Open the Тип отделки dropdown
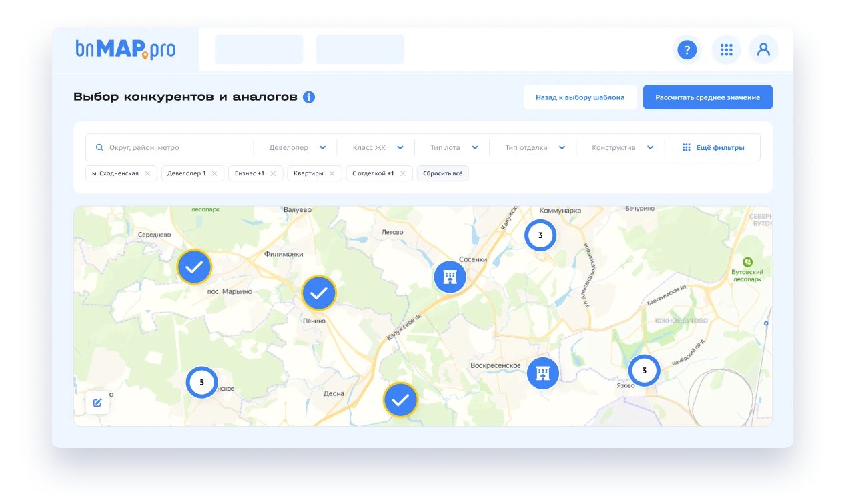The image size is (846, 504). click(534, 148)
